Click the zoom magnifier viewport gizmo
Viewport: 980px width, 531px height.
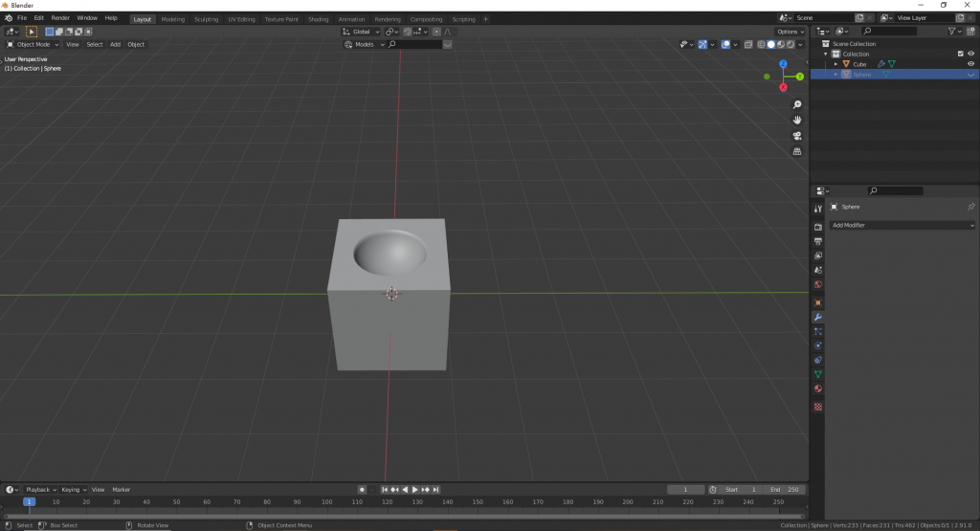(x=797, y=104)
